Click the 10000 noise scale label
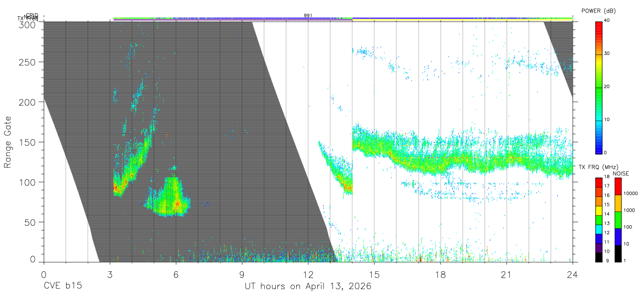This screenshot has height=297, width=644. [x=630, y=193]
